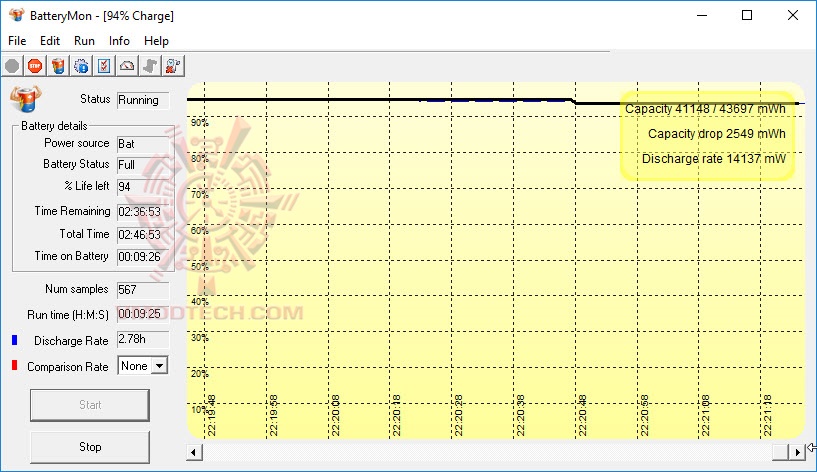Screen dimensions: 817x472
Task: Open the Edit menu
Action: point(50,41)
